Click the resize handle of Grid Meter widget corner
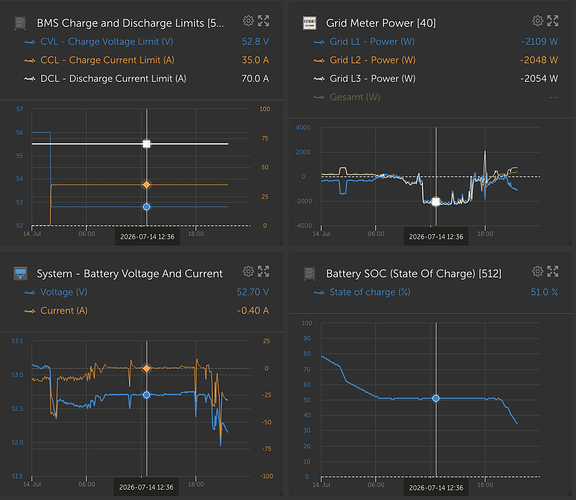The height and width of the screenshot is (500, 576). pyautogui.click(x=569, y=242)
